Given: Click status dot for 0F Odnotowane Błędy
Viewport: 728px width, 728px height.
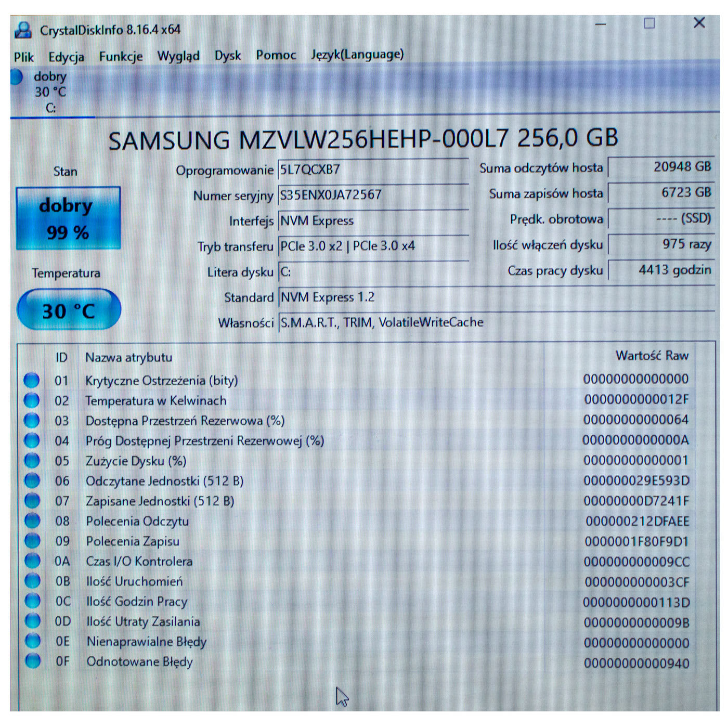Looking at the screenshot, I should (32, 661).
